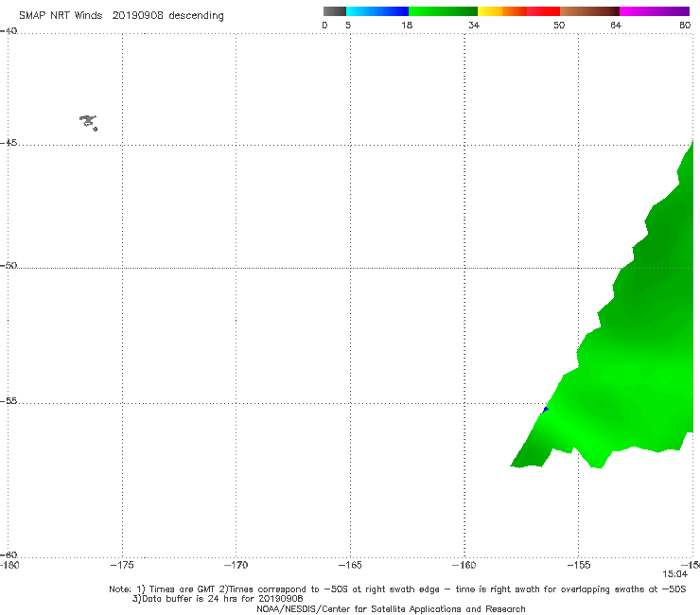Click the color bar label '34'
The width and height of the screenshot is (700, 615).
tap(474, 25)
